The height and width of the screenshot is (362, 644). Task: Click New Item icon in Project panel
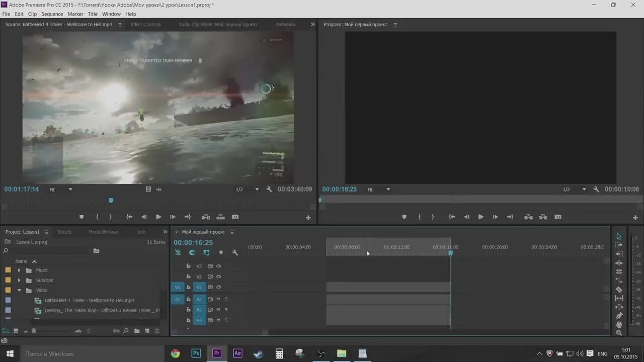pos(146,331)
